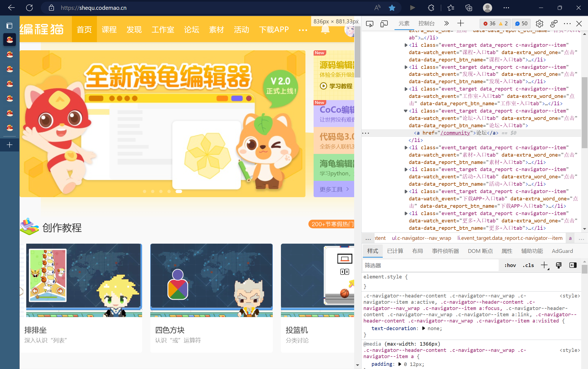The width and height of the screenshot is (588, 369).
Task: Expand the 更多-入口tab li node
Action: click(406, 213)
